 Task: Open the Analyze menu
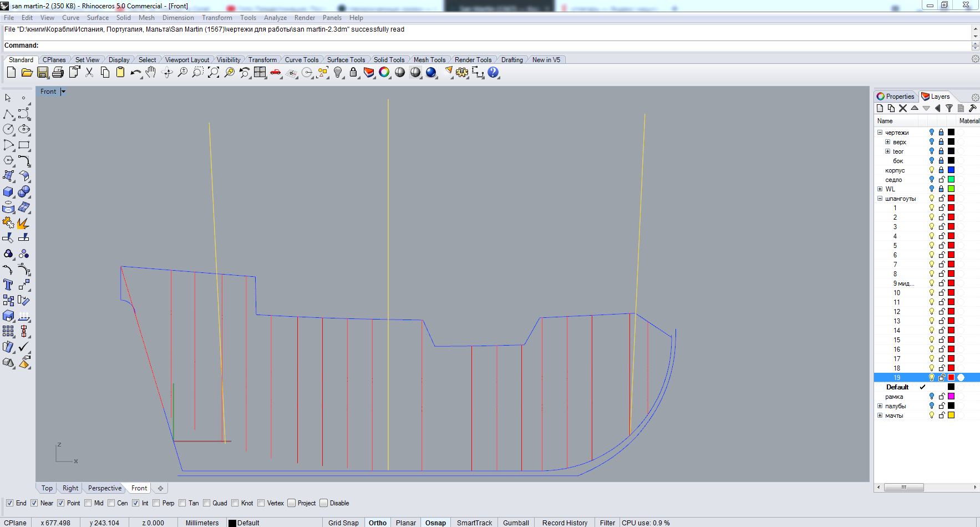[x=275, y=18]
